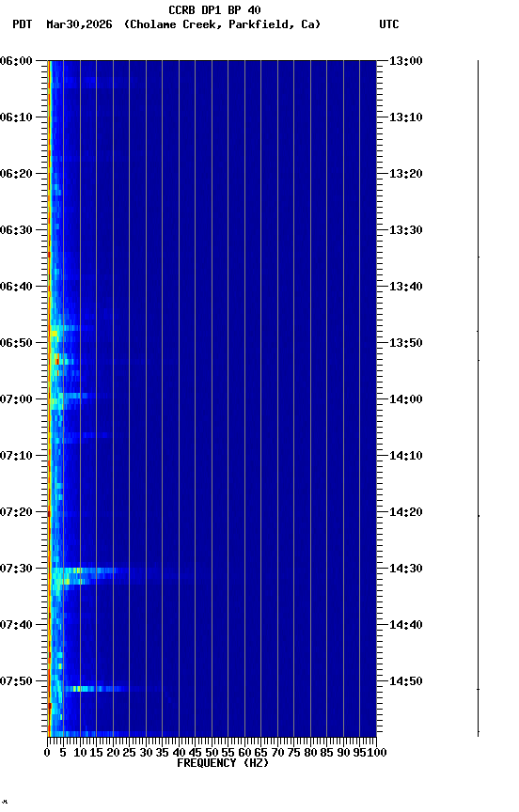Viewport: 519px width, 812px height.
Task: Click the frequency axis tick label 75
Action: click(293, 754)
